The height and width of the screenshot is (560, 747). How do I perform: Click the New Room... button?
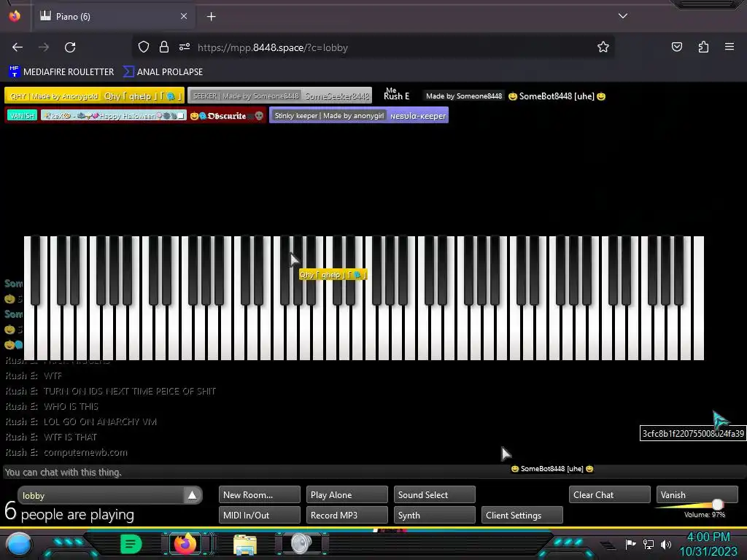pos(260,495)
